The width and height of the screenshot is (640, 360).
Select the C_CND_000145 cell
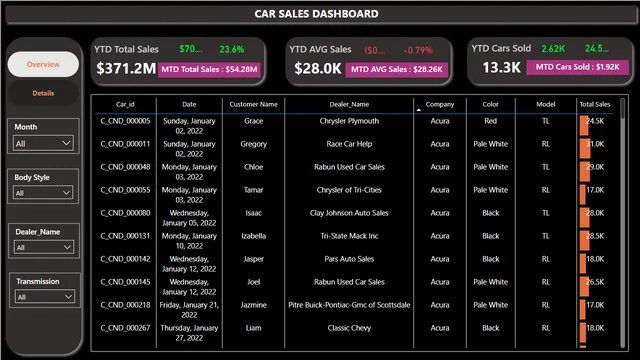pos(125,282)
